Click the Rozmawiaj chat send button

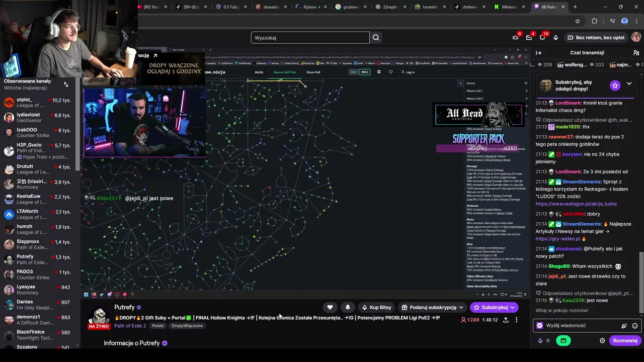tap(625, 340)
